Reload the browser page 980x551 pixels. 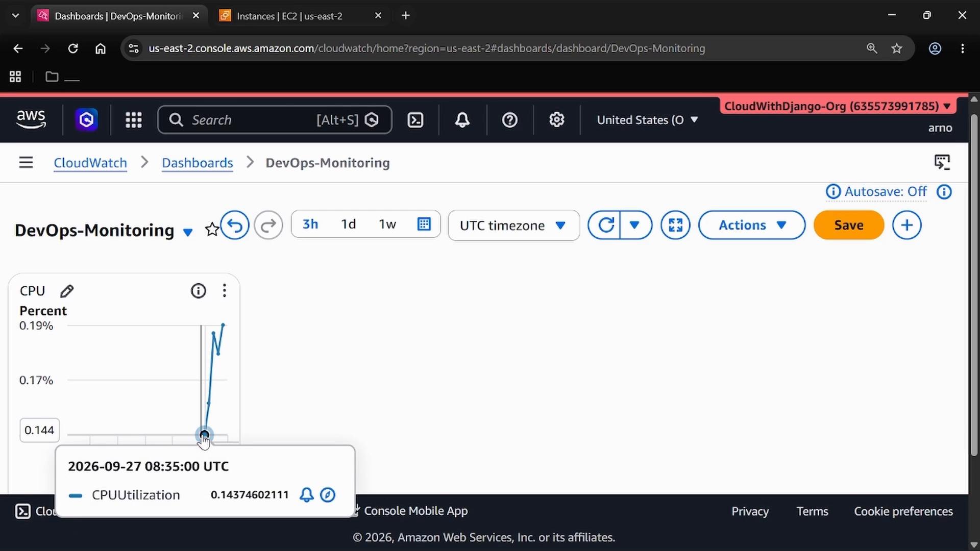(x=73, y=48)
